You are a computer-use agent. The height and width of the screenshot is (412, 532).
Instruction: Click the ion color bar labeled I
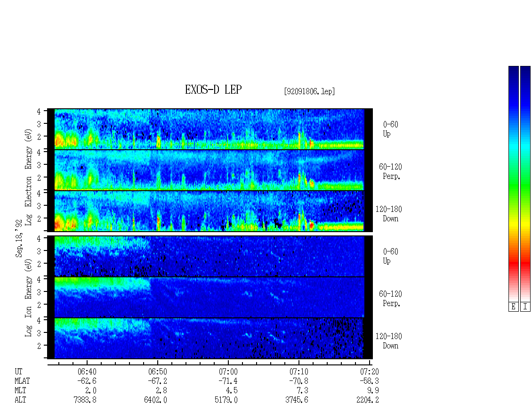(525, 184)
